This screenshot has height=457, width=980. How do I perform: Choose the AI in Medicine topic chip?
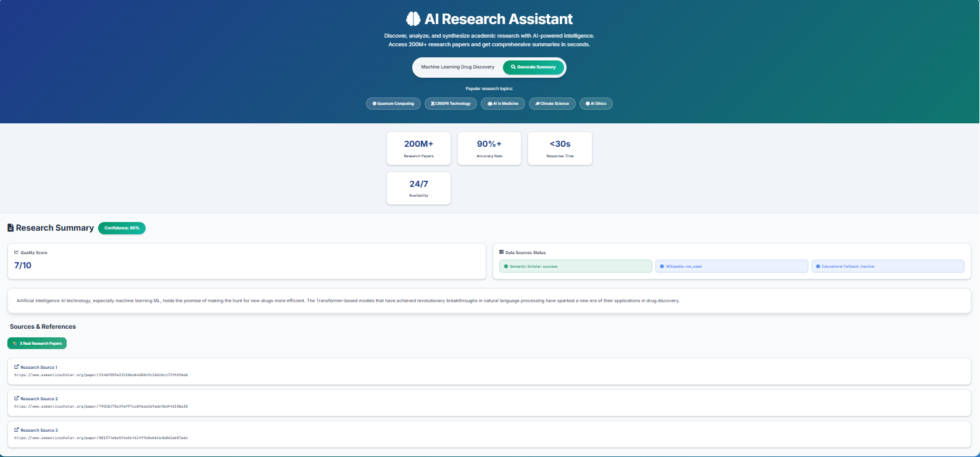click(x=503, y=104)
